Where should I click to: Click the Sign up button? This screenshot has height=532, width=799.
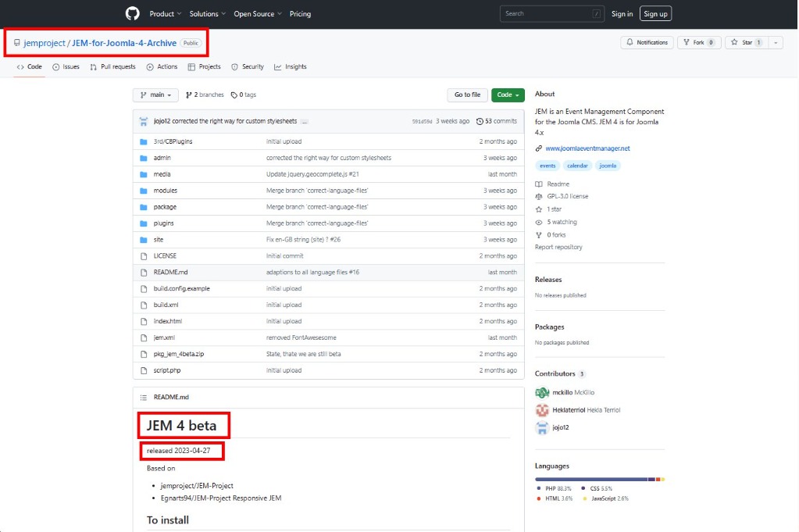(655, 14)
